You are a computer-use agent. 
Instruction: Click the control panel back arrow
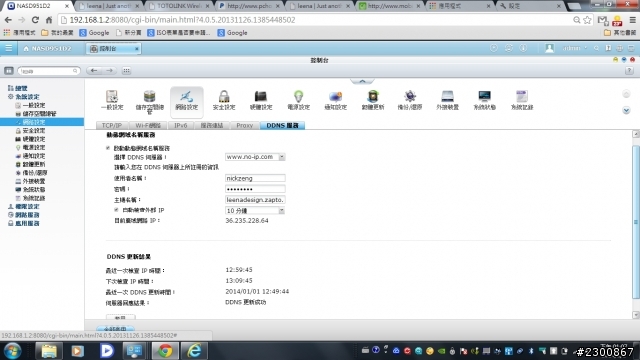94,71
